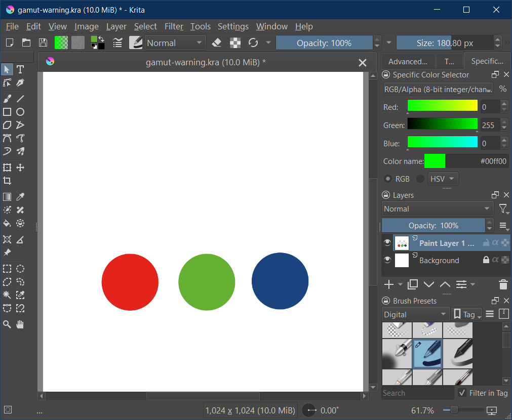Open the Digital brush tag dropdown
512x420 pixels.
415,314
